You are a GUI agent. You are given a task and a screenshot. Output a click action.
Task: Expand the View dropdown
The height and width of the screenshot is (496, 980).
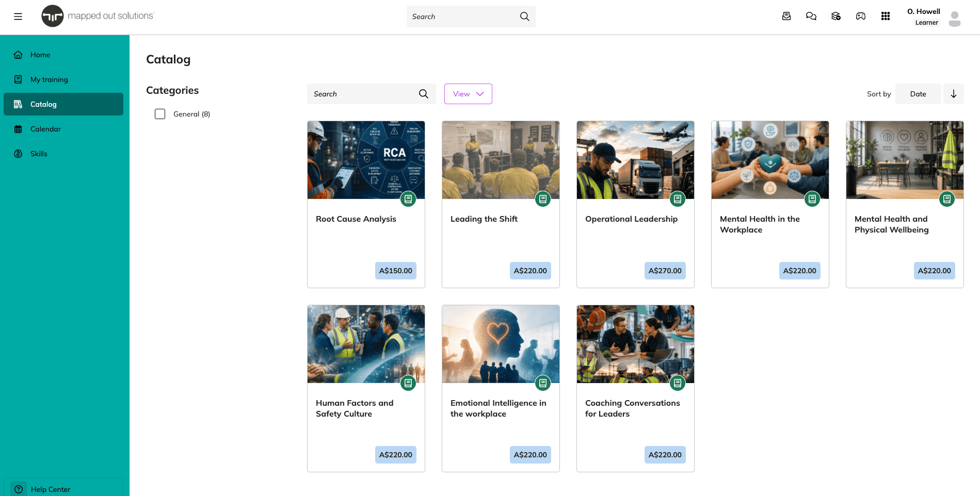click(468, 94)
